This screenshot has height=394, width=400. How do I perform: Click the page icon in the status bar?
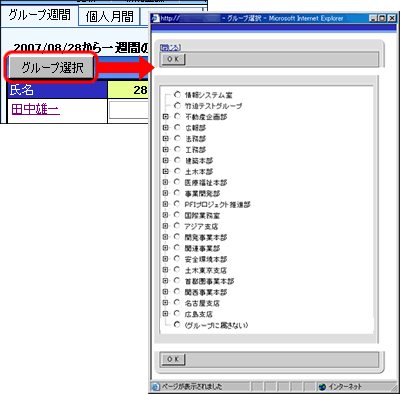click(155, 387)
